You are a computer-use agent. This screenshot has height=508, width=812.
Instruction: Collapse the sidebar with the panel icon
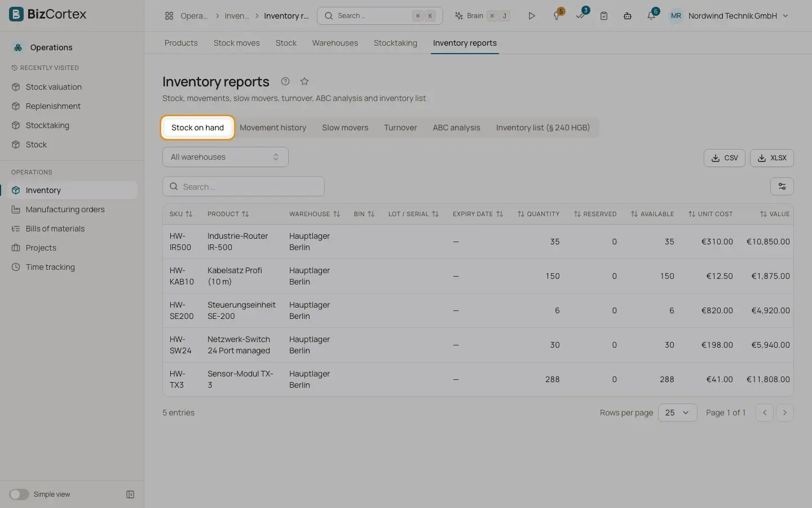click(130, 494)
